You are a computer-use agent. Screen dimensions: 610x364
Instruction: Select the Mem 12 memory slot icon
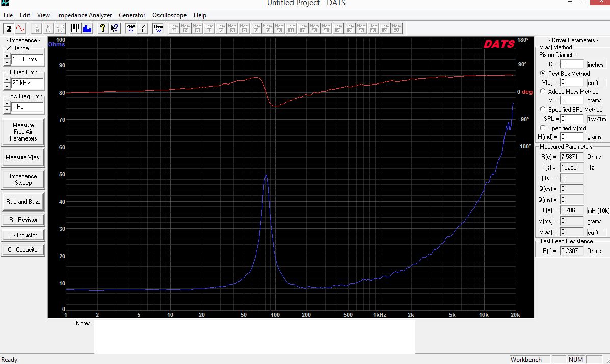(x=302, y=29)
